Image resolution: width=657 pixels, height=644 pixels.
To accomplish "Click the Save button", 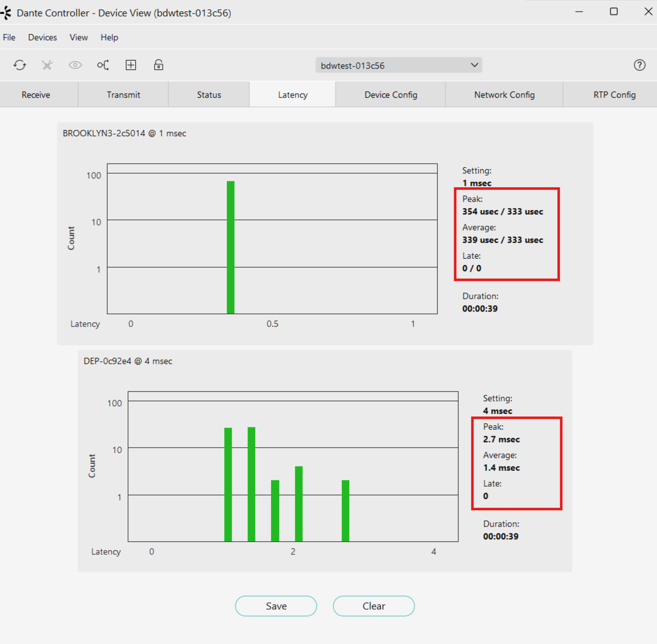I will point(276,606).
